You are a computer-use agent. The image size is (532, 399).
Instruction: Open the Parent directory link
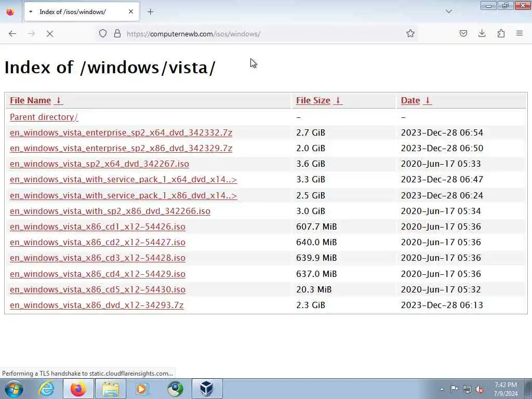tap(44, 117)
